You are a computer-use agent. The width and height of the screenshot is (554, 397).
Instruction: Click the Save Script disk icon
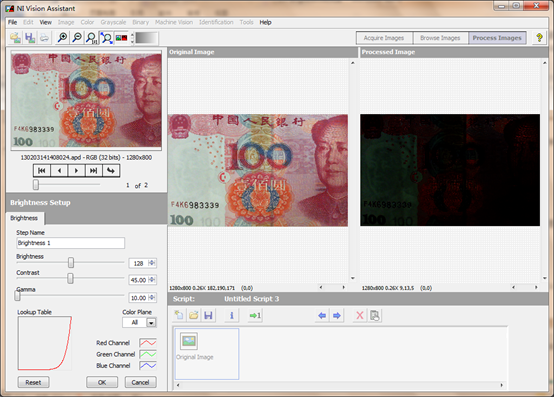tap(208, 315)
